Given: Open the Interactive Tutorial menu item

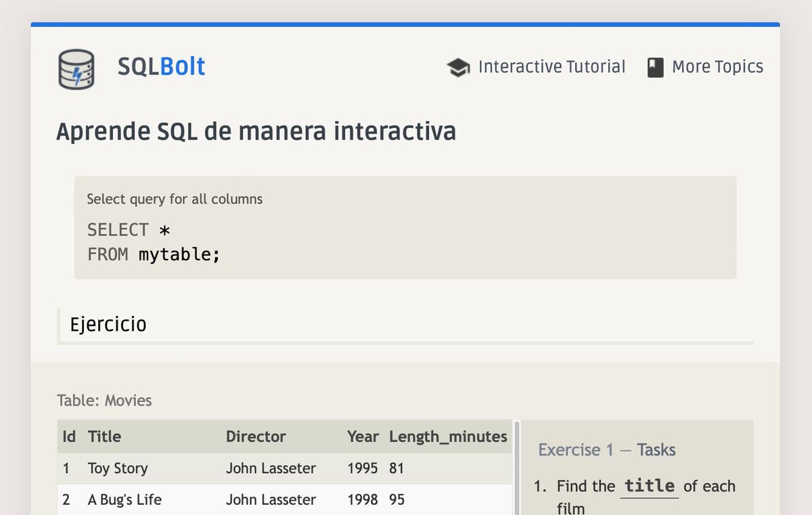Looking at the screenshot, I should click(x=551, y=67).
